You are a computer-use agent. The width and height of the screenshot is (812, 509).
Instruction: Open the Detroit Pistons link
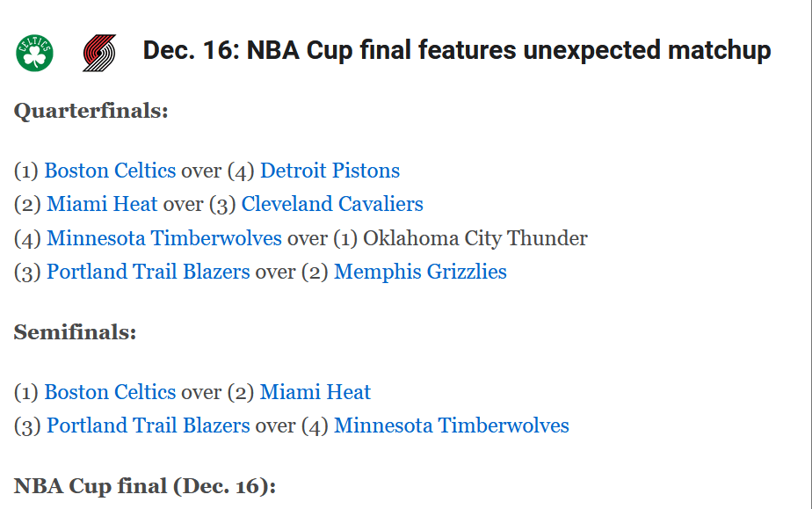pos(330,171)
